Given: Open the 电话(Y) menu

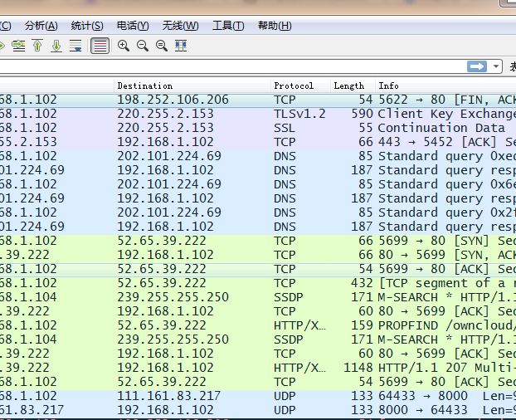Looking at the screenshot, I should [x=133, y=26].
